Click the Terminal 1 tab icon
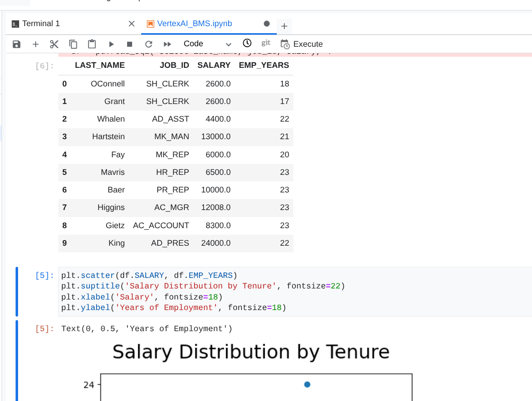532x401 pixels. tap(15, 24)
